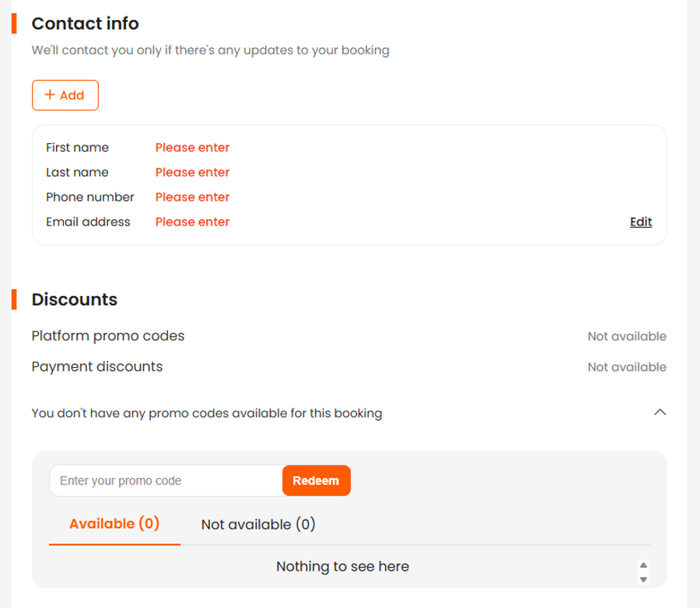Select the First name Please enter prompt

192,148
